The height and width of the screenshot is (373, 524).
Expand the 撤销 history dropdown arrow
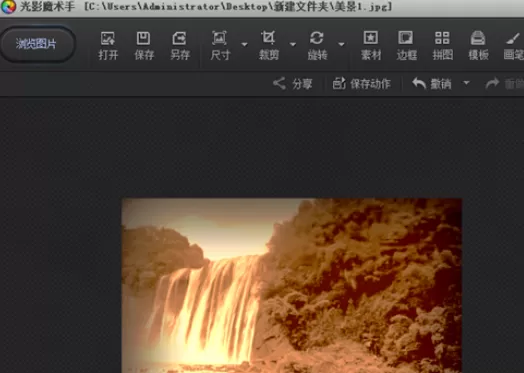coord(466,83)
